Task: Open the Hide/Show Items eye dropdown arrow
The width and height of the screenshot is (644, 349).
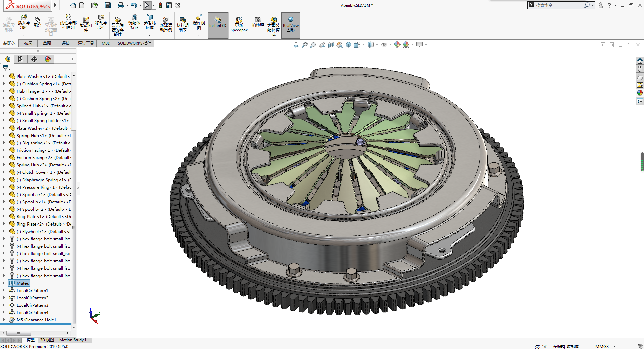Action: [390, 45]
